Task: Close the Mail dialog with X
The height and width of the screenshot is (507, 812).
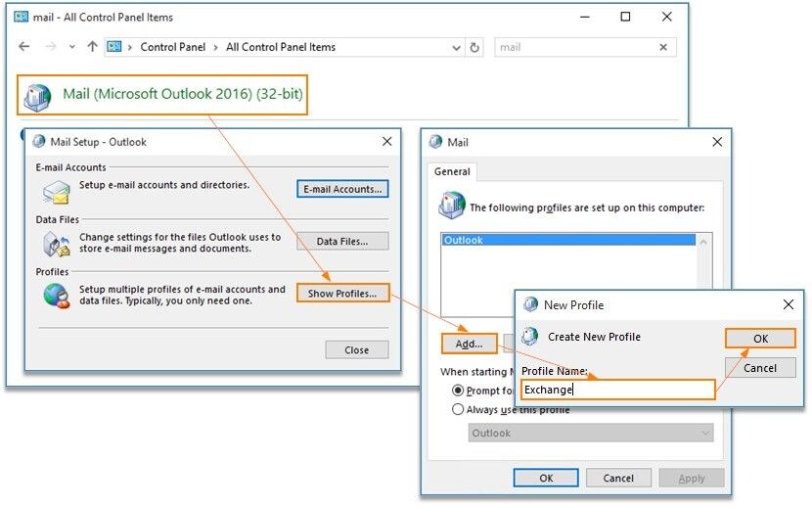Action: tap(717, 142)
